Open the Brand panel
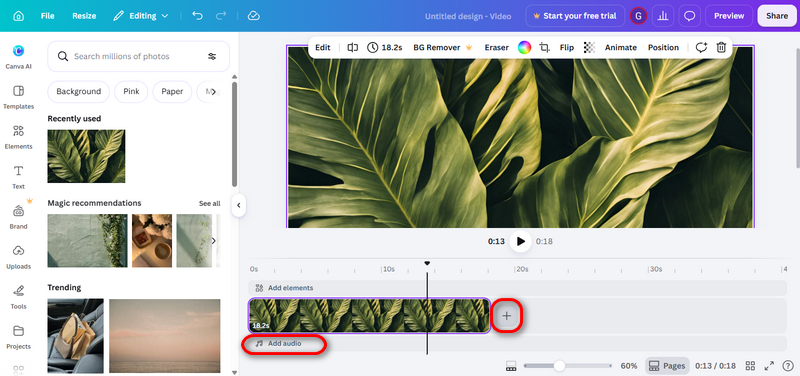The image size is (800, 376). [x=18, y=217]
